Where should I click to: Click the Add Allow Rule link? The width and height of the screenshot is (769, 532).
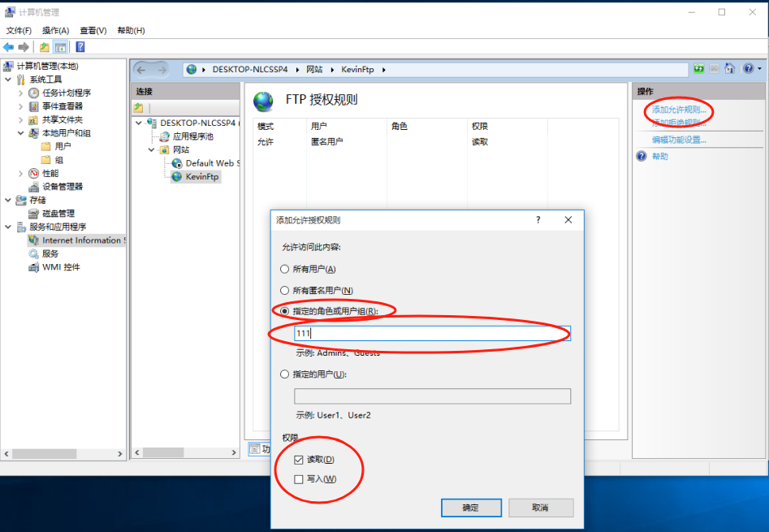679,110
